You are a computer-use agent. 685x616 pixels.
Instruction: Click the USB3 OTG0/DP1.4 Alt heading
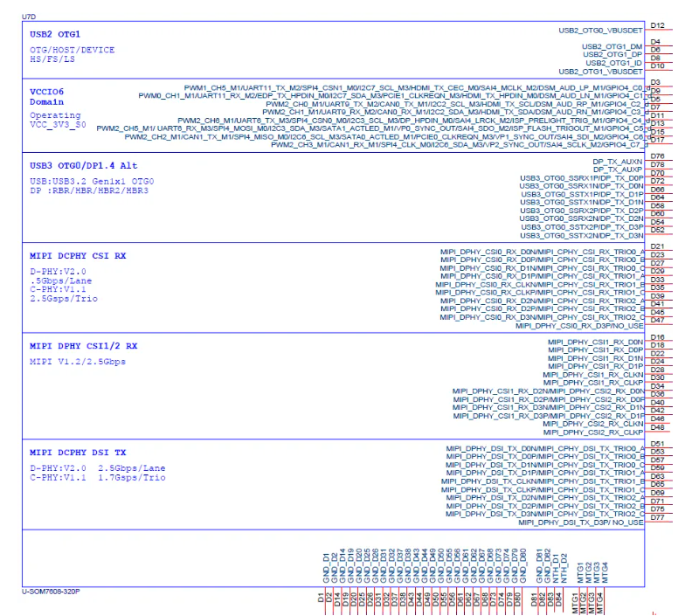pyautogui.click(x=84, y=166)
